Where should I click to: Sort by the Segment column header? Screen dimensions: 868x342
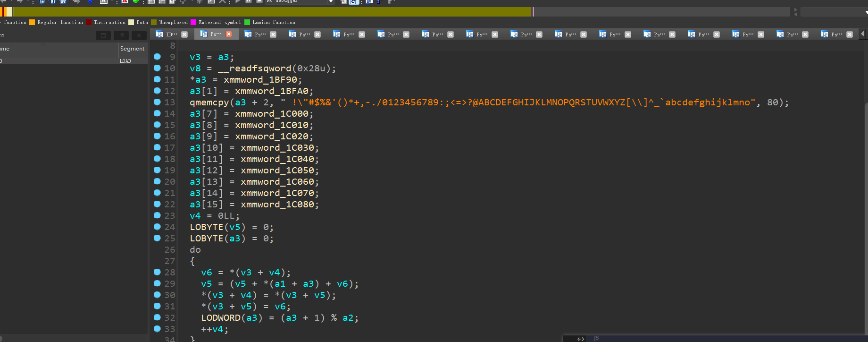[133, 49]
